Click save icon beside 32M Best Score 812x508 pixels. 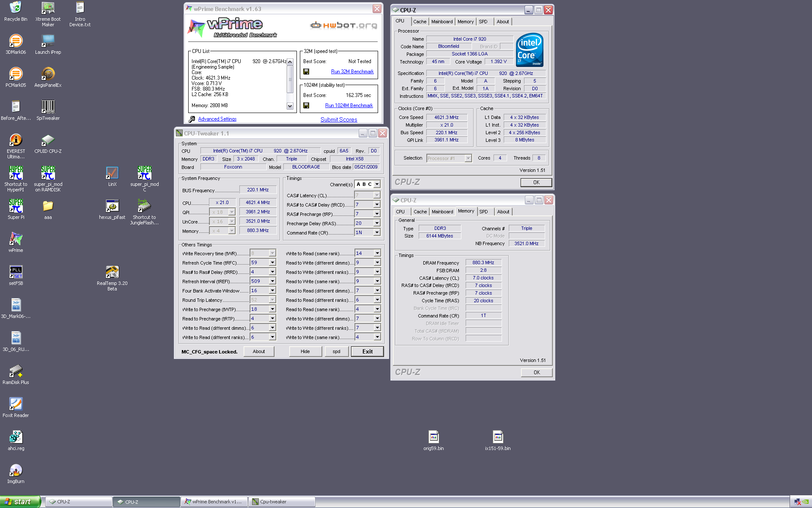point(306,72)
